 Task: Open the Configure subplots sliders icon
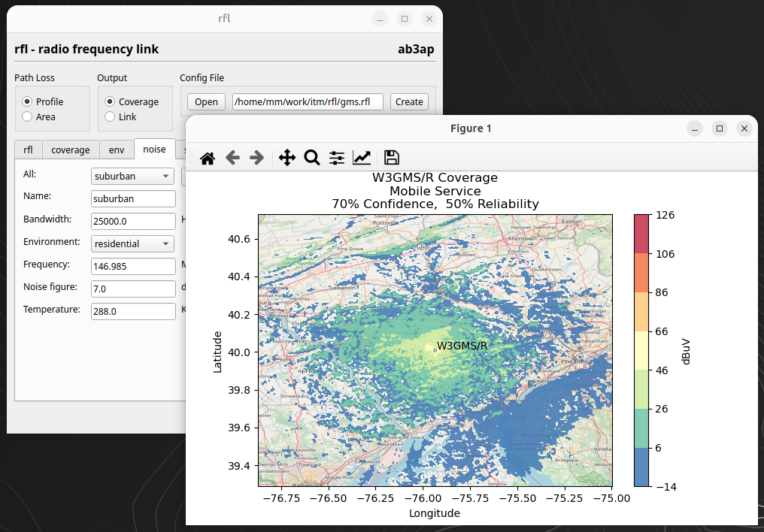coord(337,158)
